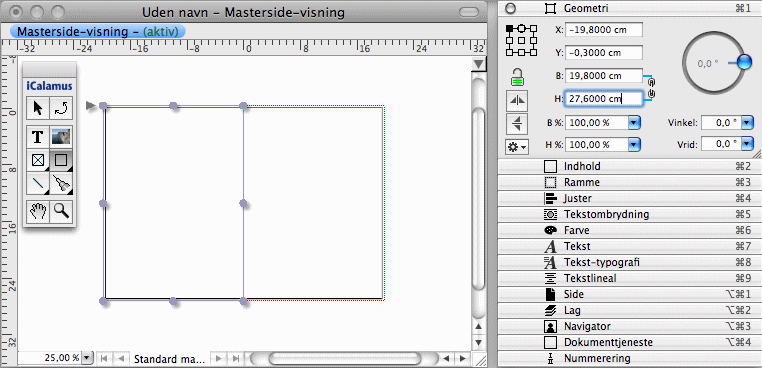Activate the hand pan tool
Viewport: 762px width, 368px height.
click(37, 211)
